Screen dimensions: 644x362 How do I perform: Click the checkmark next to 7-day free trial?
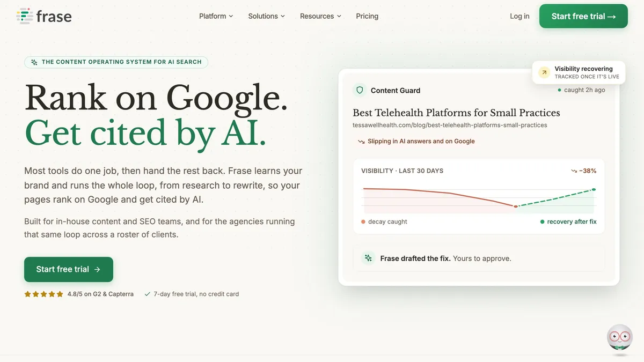[x=147, y=294]
